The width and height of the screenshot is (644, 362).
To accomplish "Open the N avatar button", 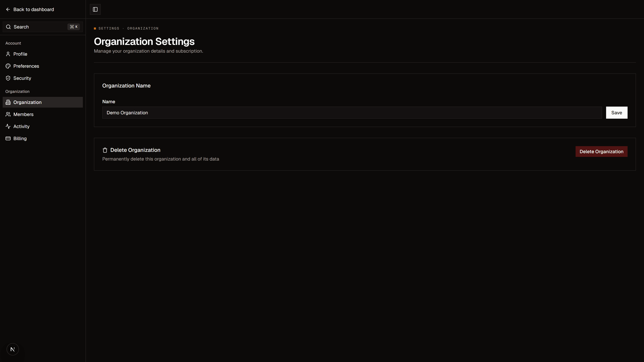I will pyautogui.click(x=13, y=349).
